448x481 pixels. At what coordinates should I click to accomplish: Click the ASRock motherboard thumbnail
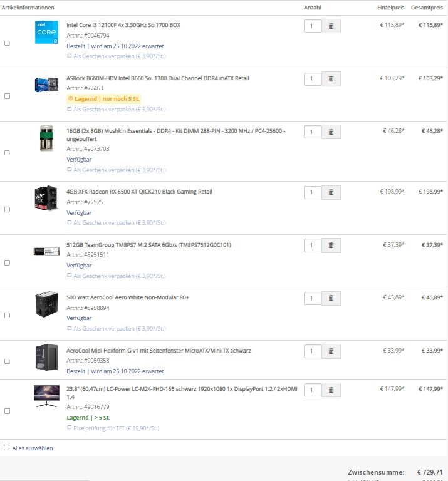pyautogui.click(x=46, y=85)
